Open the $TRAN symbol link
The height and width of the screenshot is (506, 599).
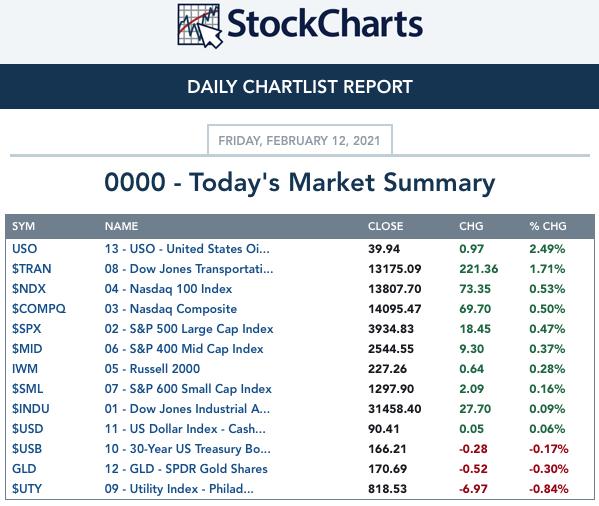click(31, 269)
